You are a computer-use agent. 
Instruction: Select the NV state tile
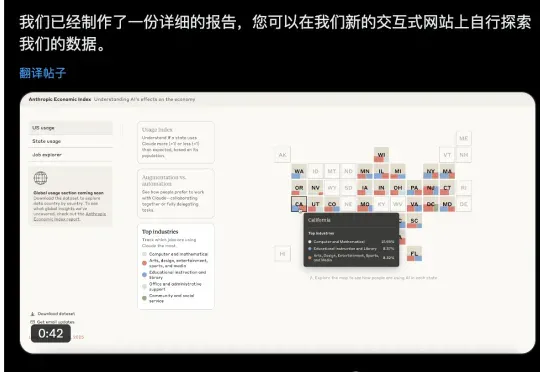coord(315,188)
